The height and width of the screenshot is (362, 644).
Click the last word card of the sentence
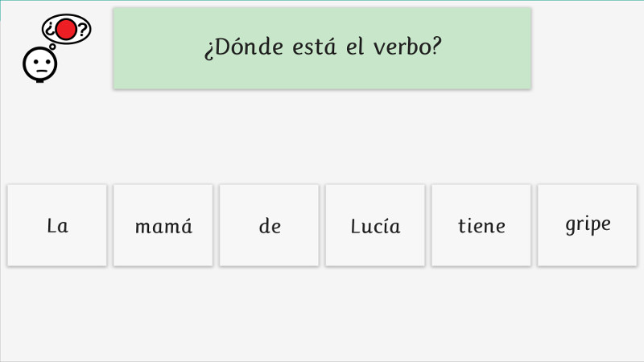click(x=588, y=225)
